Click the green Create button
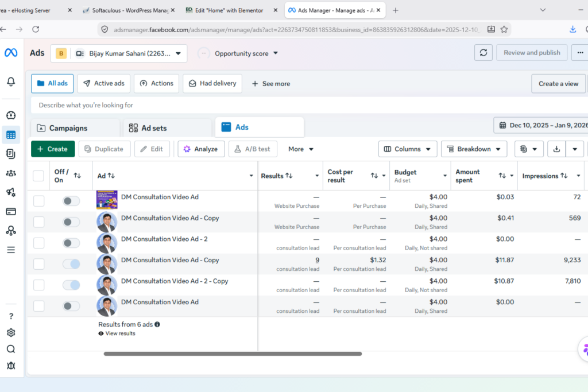Viewport: 588px width, 392px height. [53, 149]
